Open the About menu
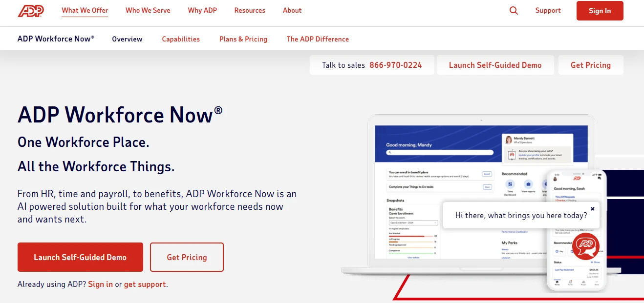 pos(292,10)
